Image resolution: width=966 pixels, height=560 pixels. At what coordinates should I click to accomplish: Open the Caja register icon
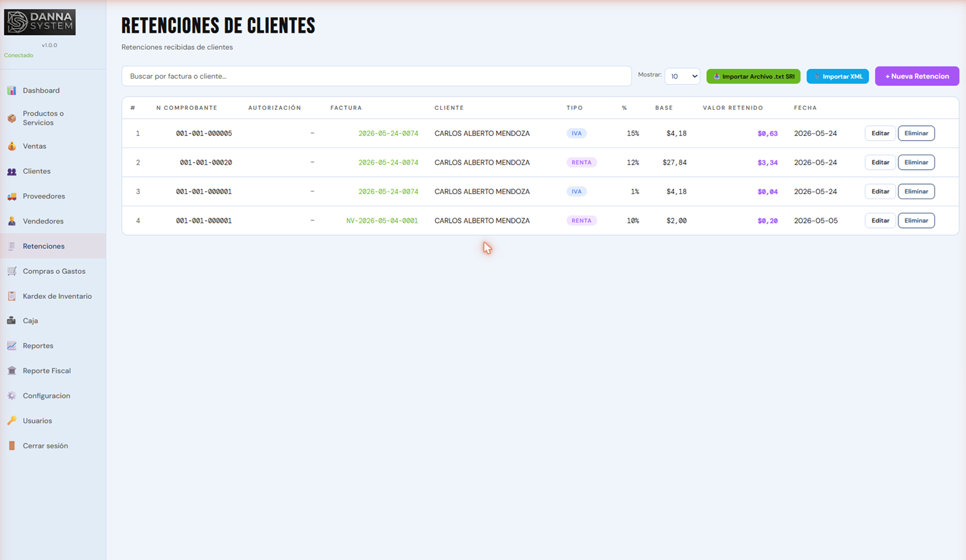[x=11, y=321]
